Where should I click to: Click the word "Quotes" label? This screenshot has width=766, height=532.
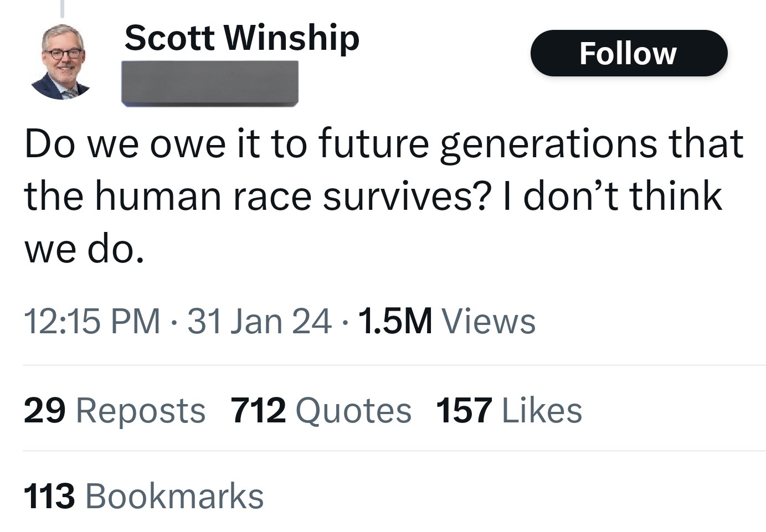click(x=354, y=410)
